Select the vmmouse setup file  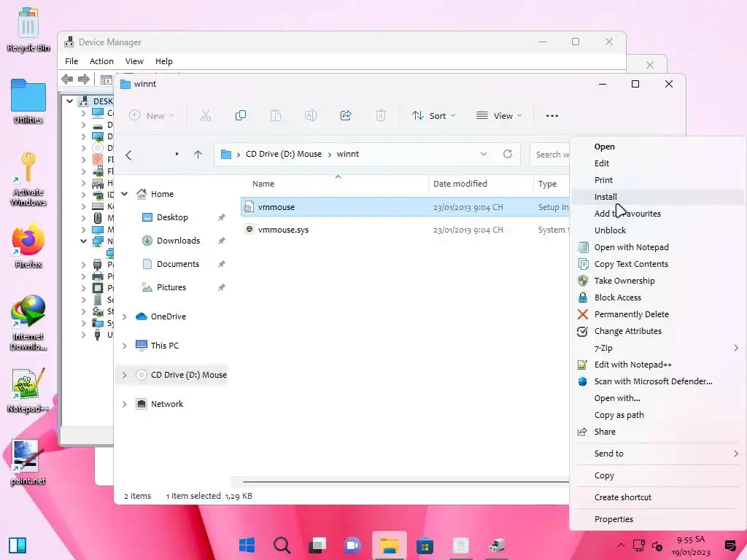[x=405, y=207]
